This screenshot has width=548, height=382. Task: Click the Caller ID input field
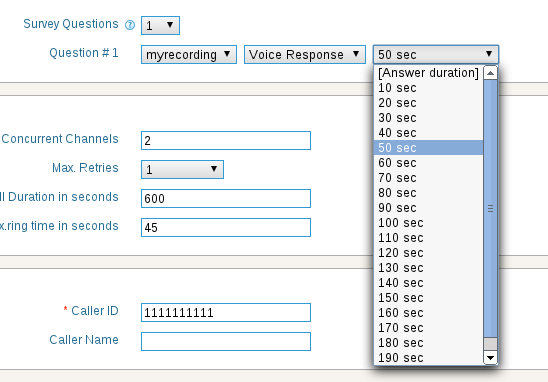(226, 312)
